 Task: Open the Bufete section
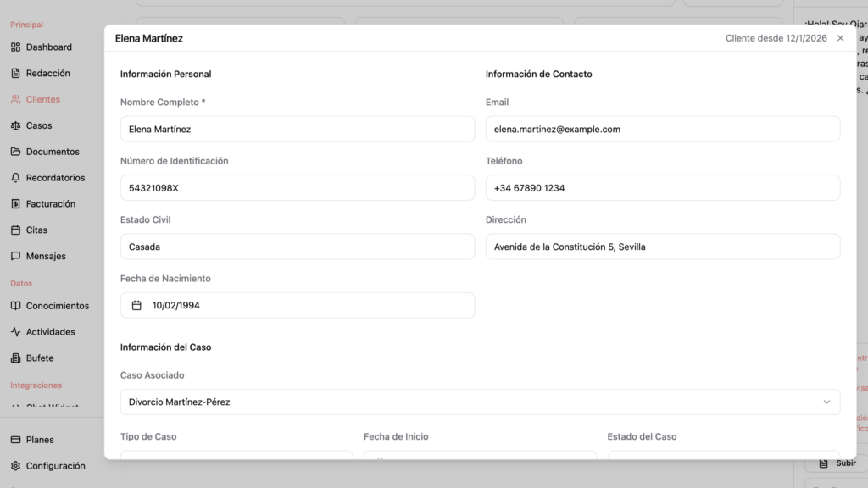coord(40,358)
